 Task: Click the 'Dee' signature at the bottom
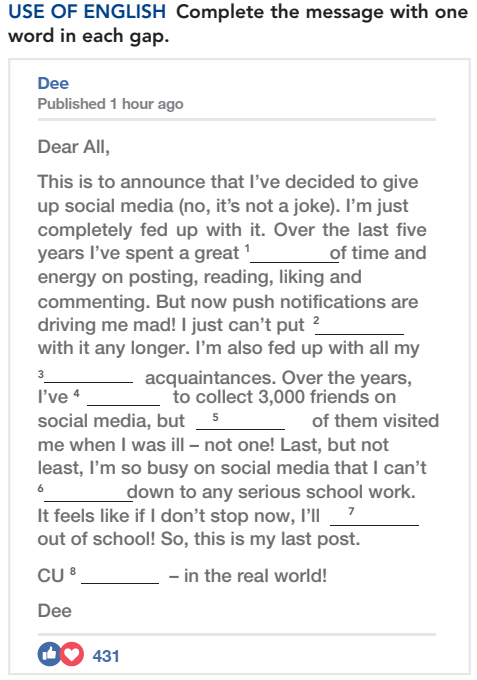[55, 611]
